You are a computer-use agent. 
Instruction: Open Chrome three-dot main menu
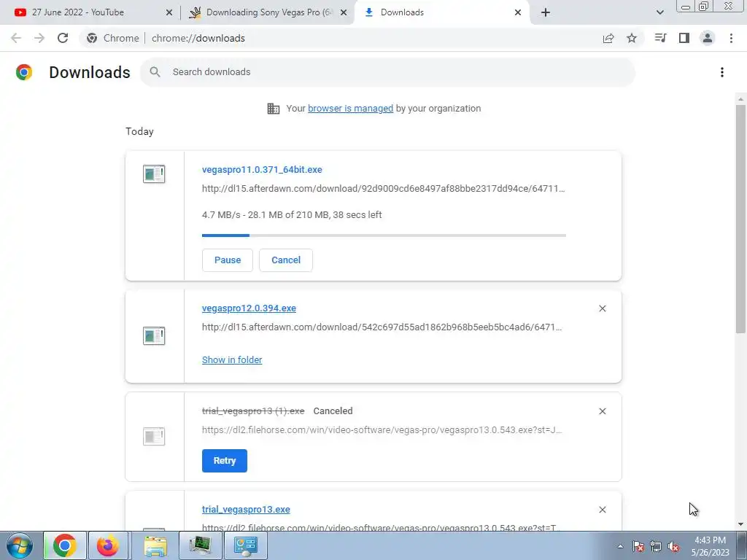point(731,38)
